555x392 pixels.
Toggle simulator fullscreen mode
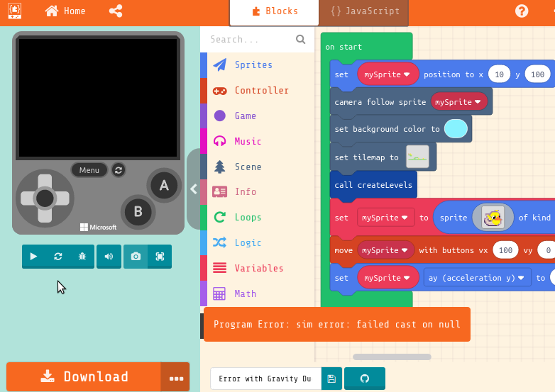coord(160,257)
